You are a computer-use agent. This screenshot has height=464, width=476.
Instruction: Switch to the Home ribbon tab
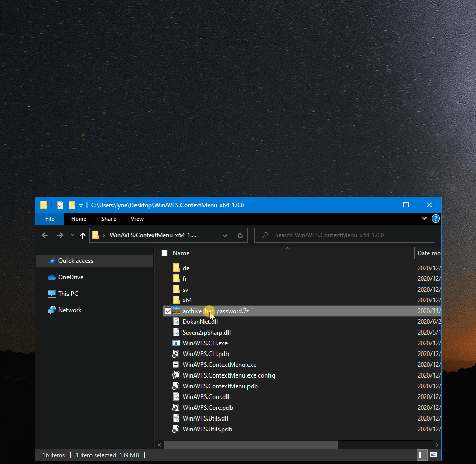[79, 219]
